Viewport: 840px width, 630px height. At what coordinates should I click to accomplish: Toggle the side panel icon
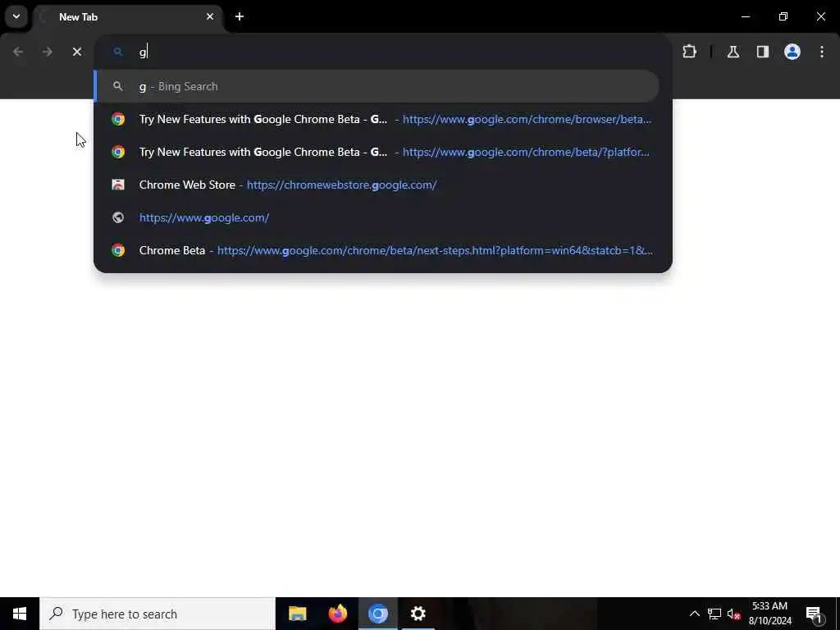[763, 52]
